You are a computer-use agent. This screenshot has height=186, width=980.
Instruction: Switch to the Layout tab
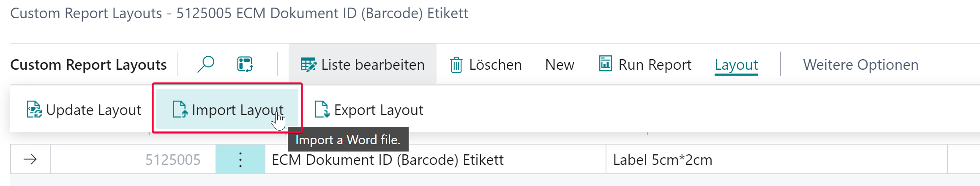(x=736, y=65)
